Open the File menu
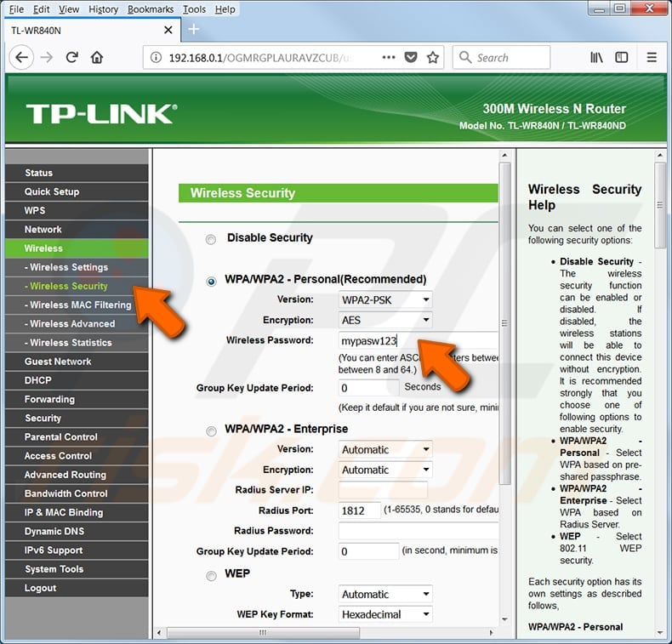This screenshot has width=672, height=644. click(x=16, y=9)
